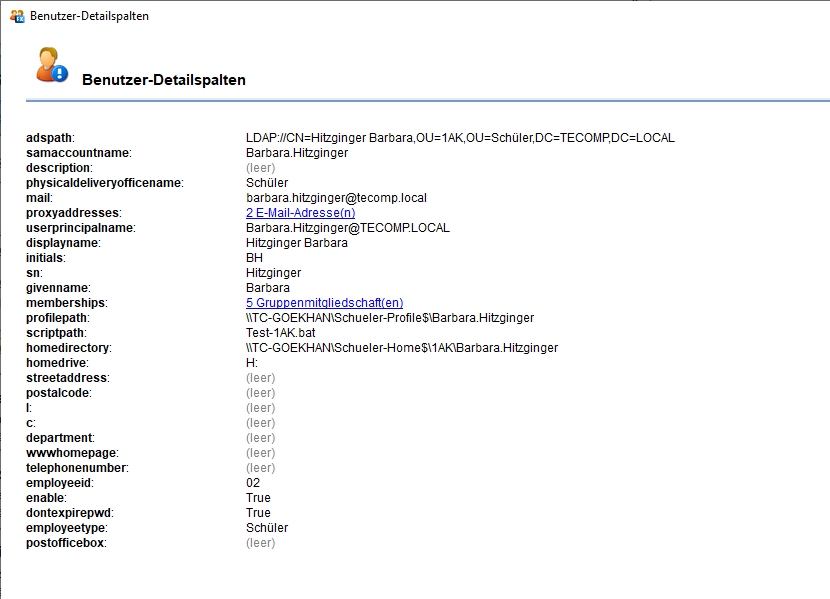Click the sn value Hitzginger

(x=273, y=273)
